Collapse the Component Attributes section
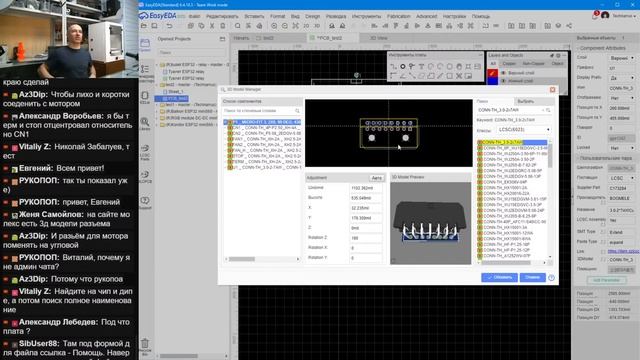This screenshot has width=640, height=360. (x=578, y=48)
